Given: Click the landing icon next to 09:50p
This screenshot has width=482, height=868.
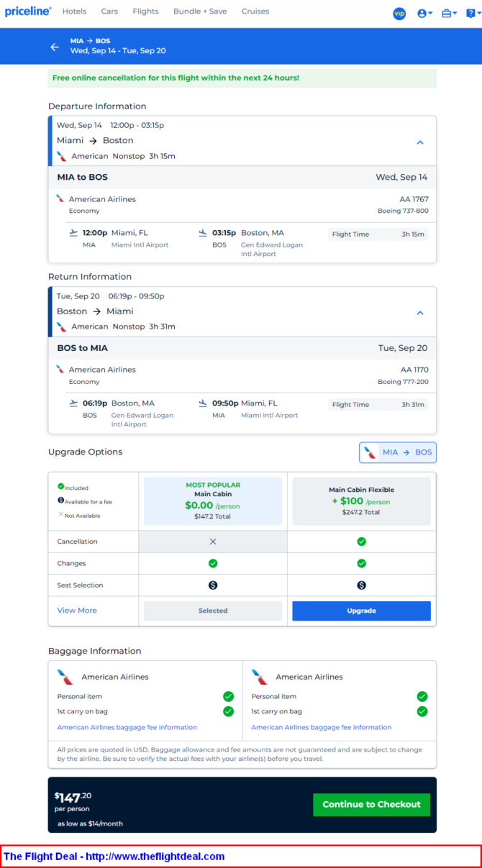Looking at the screenshot, I should pyautogui.click(x=203, y=403).
